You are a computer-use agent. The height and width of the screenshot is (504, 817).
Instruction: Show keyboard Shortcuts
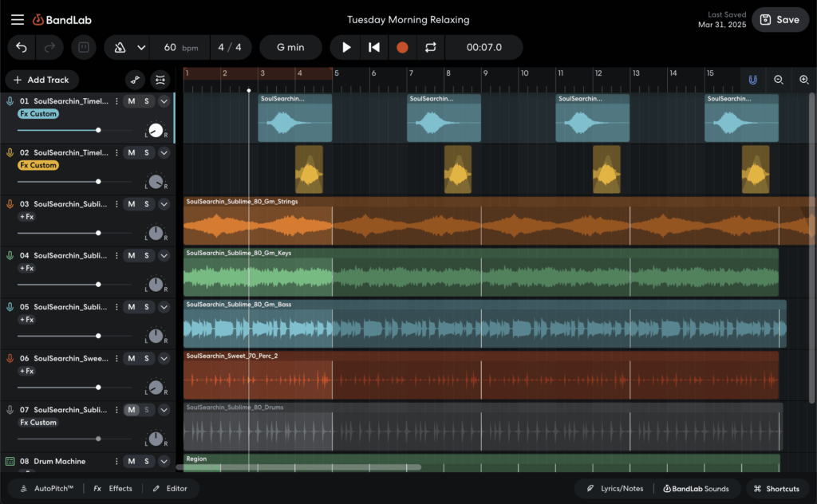click(776, 489)
